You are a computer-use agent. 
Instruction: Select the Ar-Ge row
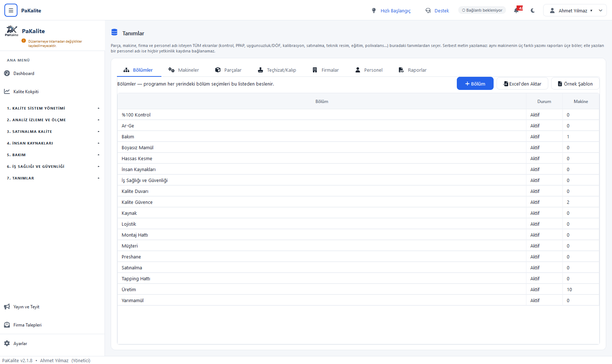tap(358, 126)
